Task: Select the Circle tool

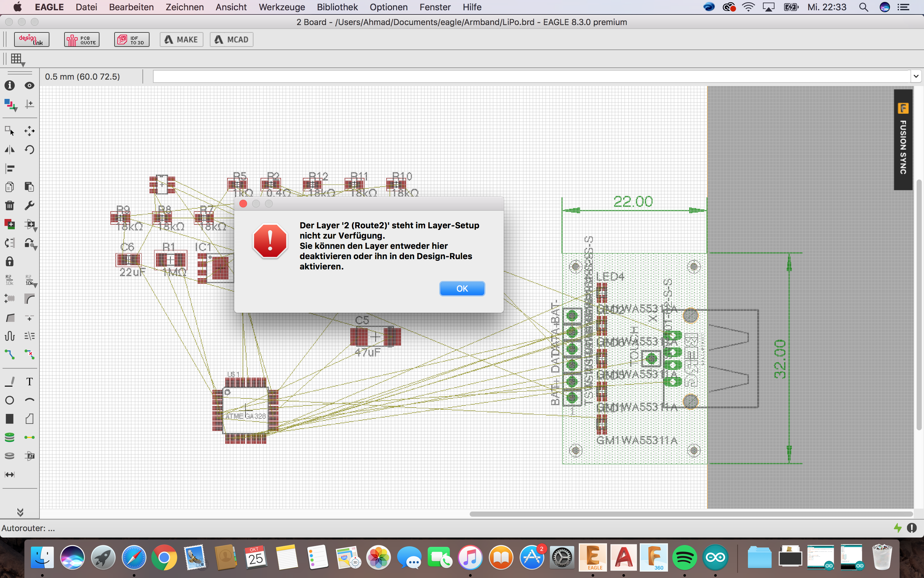Action: coord(10,400)
